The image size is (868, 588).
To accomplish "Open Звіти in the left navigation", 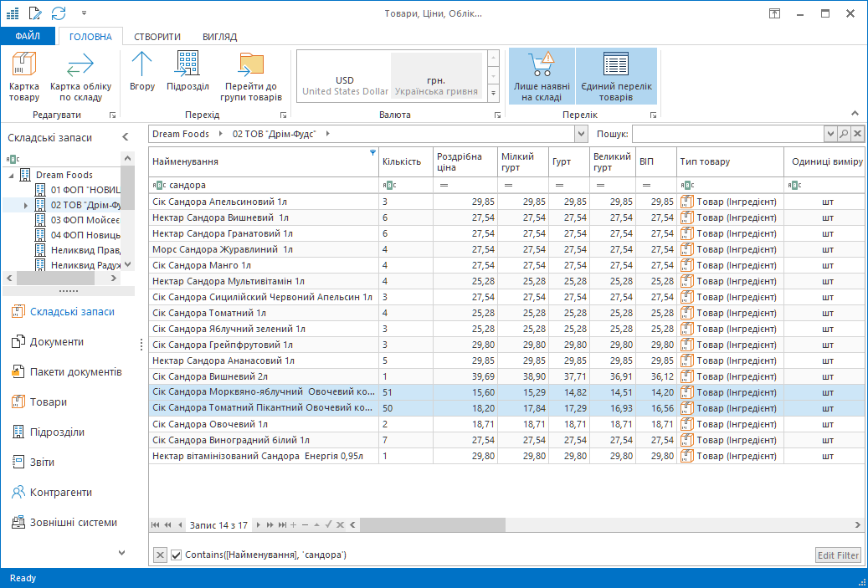I will [44, 462].
